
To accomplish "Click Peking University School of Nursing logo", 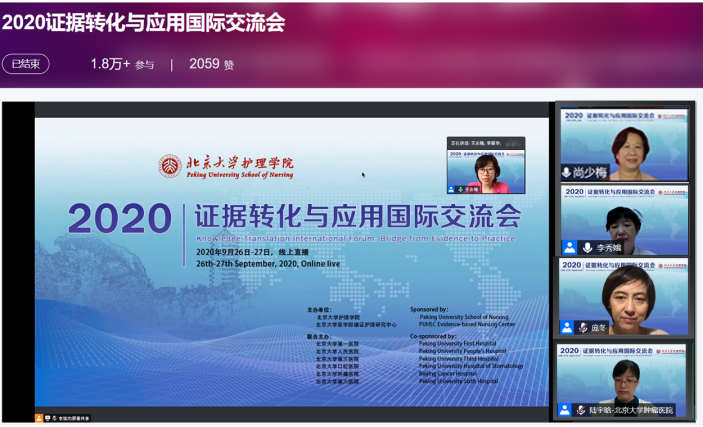I will tap(226, 166).
